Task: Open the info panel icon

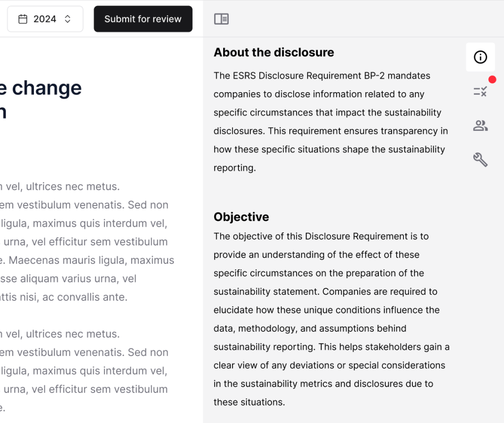Action: pyautogui.click(x=480, y=57)
